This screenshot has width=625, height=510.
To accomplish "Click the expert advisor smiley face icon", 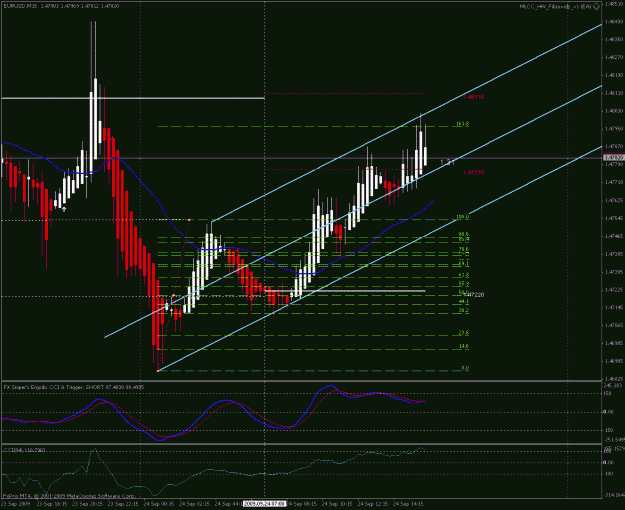I will point(596,6).
